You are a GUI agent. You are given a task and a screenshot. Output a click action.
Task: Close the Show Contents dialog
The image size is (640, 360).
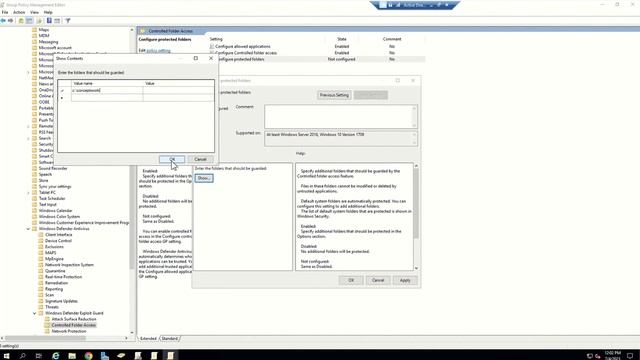[211, 58]
